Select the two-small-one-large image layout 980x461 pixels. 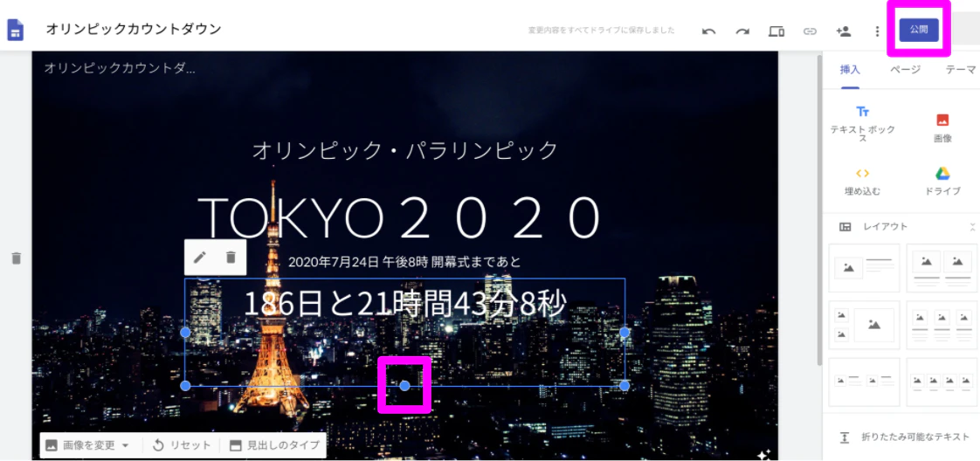864,325
